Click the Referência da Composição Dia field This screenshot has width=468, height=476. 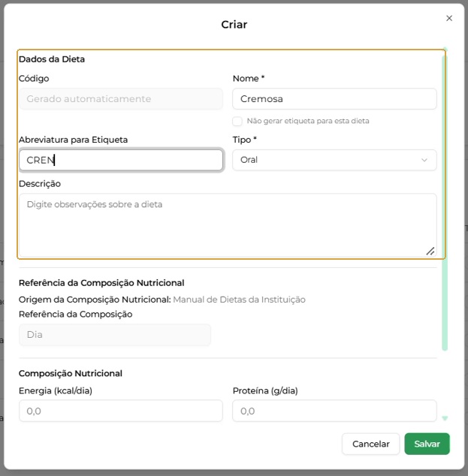click(115, 335)
